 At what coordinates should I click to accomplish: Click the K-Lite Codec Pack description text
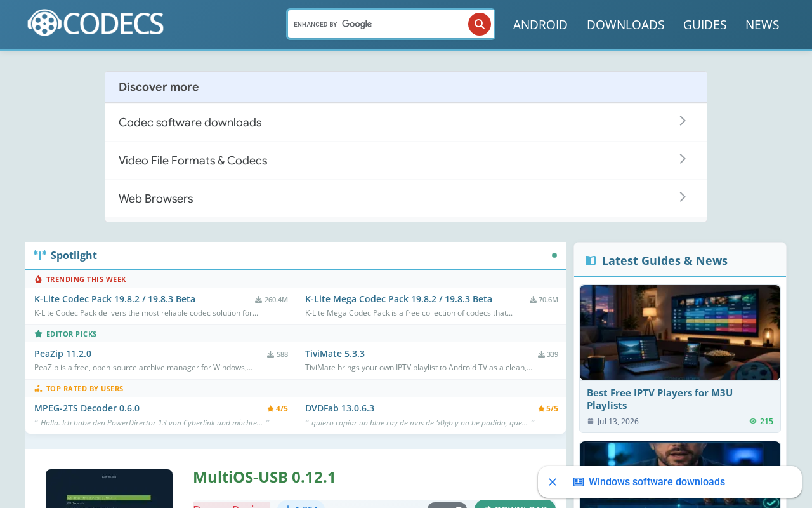[x=146, y=313]
